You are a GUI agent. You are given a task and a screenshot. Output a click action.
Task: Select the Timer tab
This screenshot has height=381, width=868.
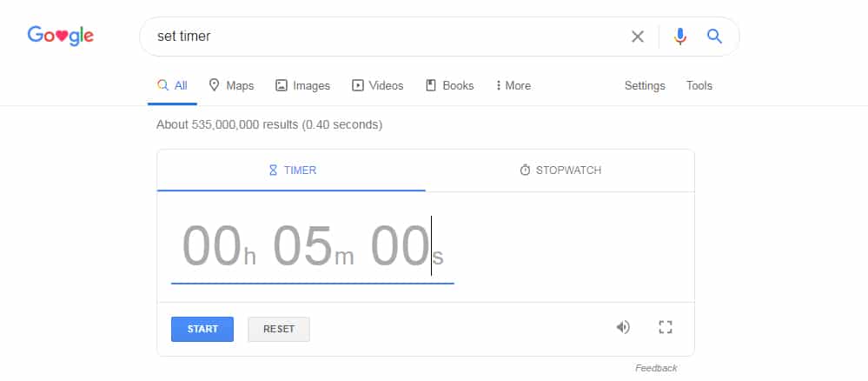[x=292, y=170]
